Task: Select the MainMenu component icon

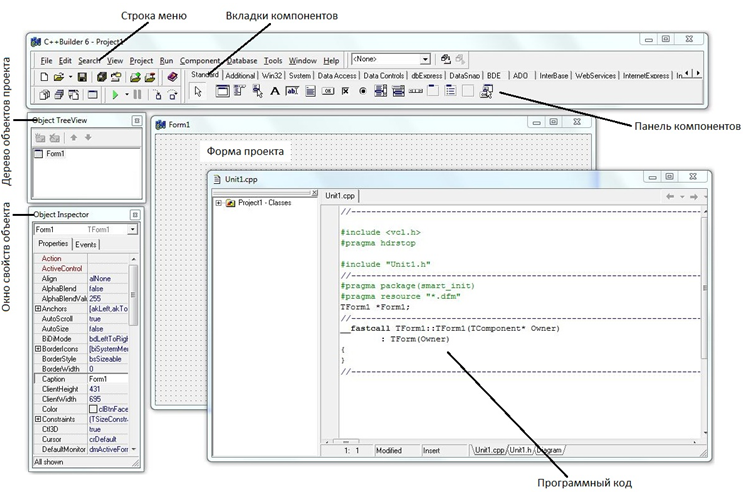Action: (240, 91)
